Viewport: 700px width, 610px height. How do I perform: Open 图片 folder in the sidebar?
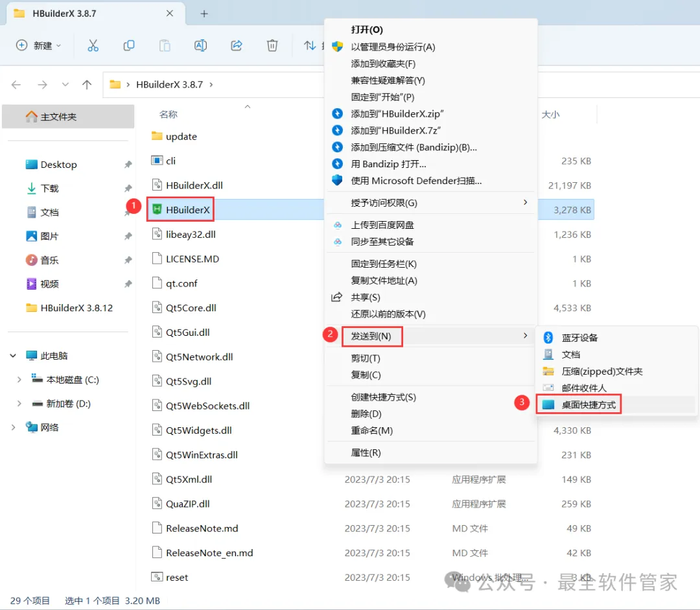tap(49, 236)
